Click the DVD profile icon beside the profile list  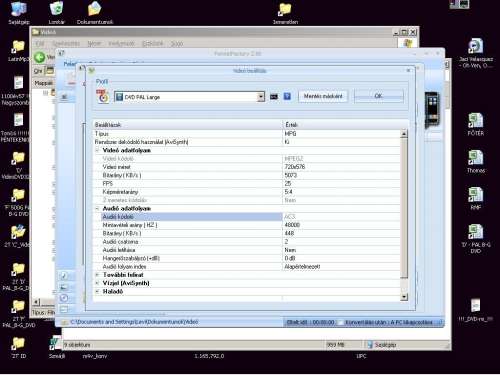pos(103,97)
